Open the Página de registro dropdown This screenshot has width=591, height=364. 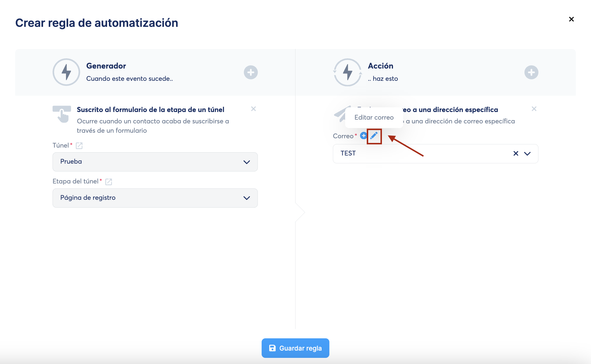pyautogui.click(x=155, y=198)
